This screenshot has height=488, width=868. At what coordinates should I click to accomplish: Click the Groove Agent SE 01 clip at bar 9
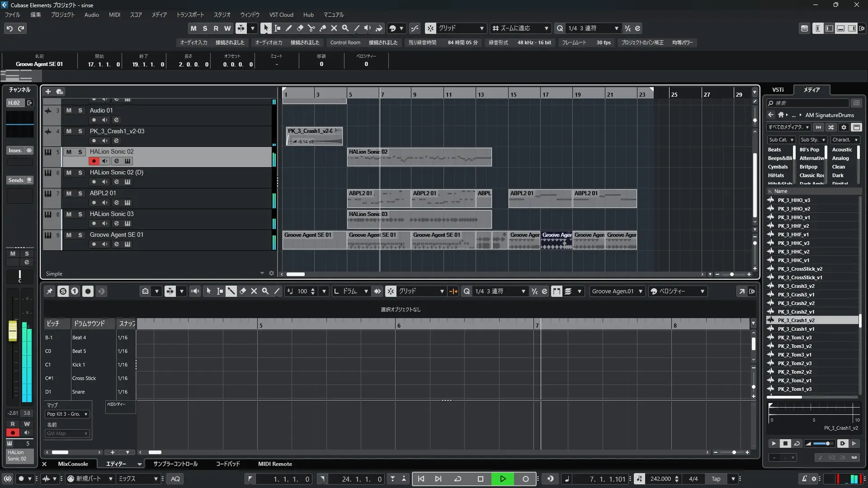pyautogui.click(x=442, y=240)
